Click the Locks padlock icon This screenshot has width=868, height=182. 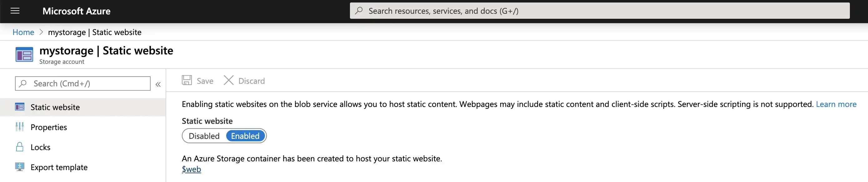[20, 147]
